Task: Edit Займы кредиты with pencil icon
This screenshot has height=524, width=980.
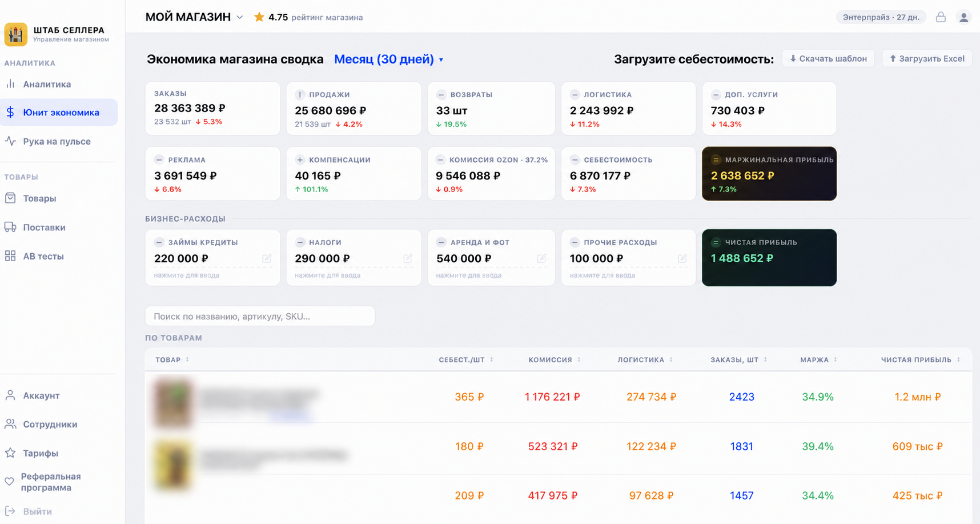Action: click(x=267, y=258)
